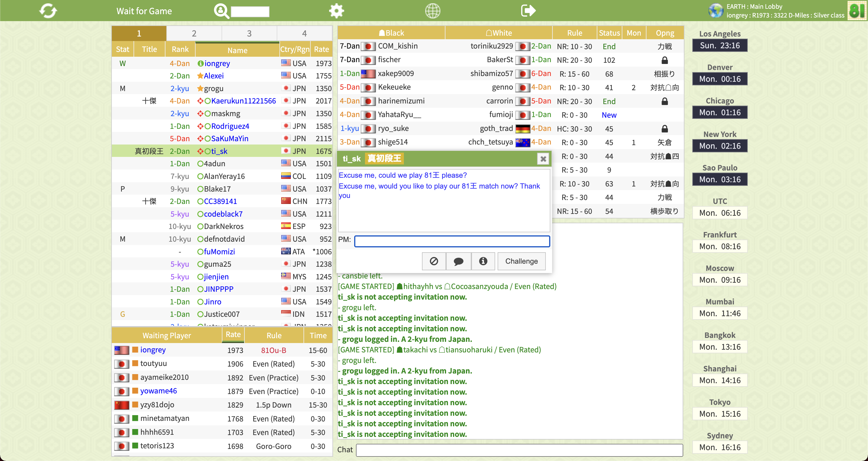Click China flag on yzy81dojo waiting row
Viewport: 868px width, 461px height.
[121, 405]
